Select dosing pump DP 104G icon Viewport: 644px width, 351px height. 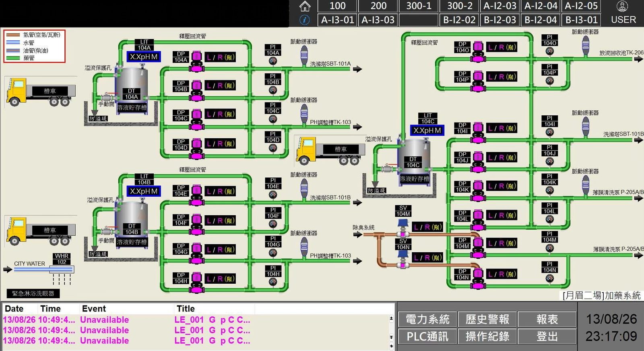[x=197, y=254]
